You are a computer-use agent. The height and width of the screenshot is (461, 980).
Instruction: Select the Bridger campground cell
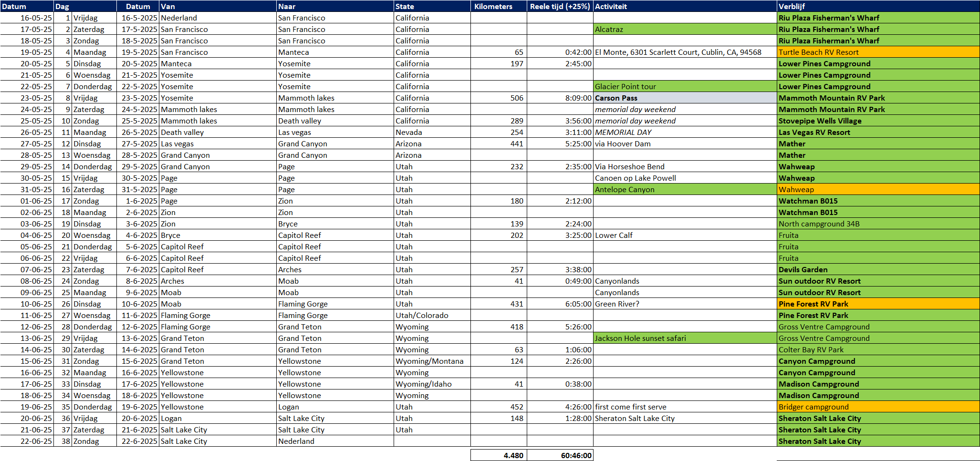(x=878, y=407)
